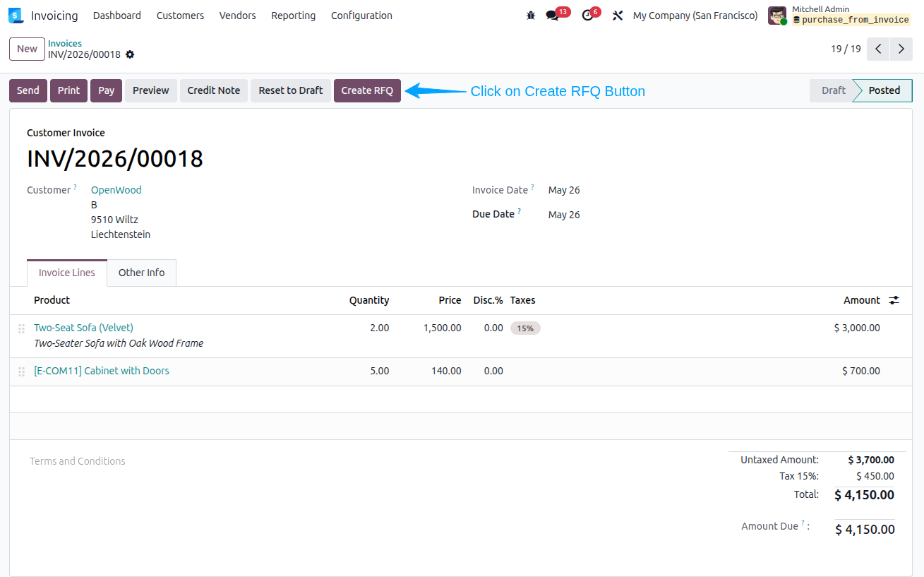Image resolution: width=924 pixels, height=577 pixels.
Task: Click the INV/2026/00018 invoice title
Action: point(115,159)
